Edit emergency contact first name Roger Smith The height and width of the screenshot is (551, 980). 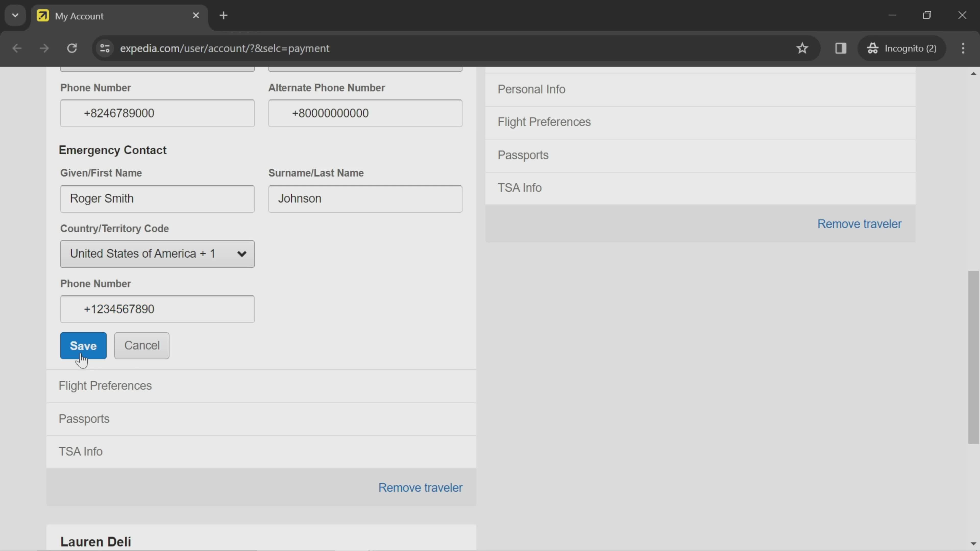(157, 199)
